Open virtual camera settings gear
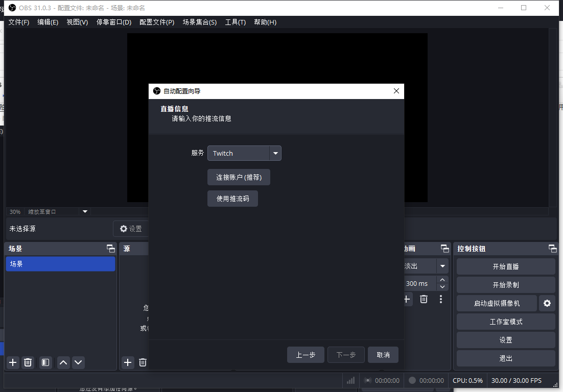 click(547, 303)
